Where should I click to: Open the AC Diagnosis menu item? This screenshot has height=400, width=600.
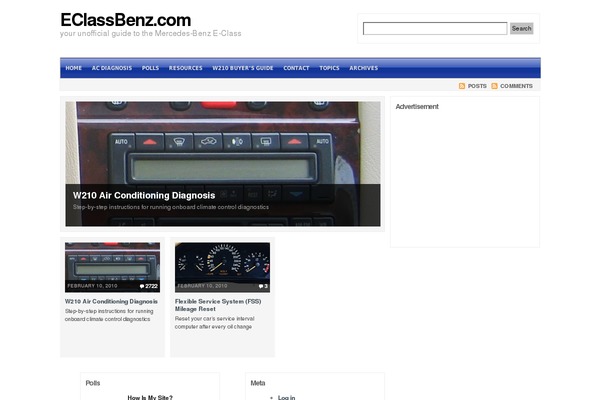pos(111,68)
